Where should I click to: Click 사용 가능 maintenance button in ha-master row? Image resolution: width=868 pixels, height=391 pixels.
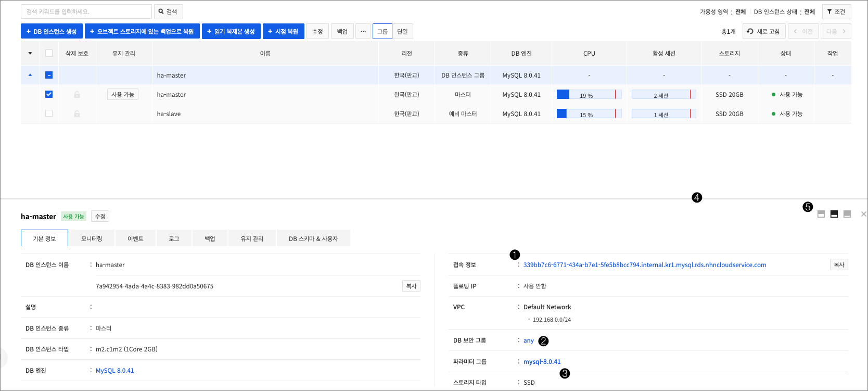tap(123, 94)
